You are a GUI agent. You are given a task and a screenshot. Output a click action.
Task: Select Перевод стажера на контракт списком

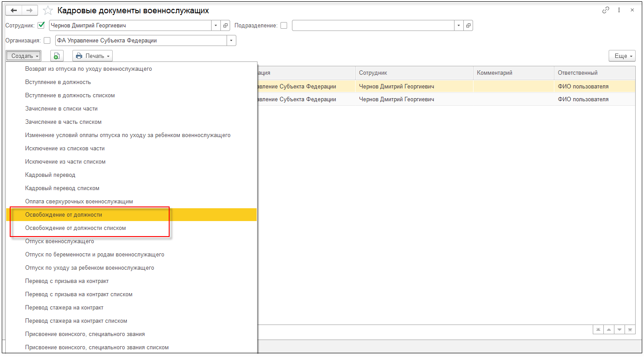pos(131,321)
